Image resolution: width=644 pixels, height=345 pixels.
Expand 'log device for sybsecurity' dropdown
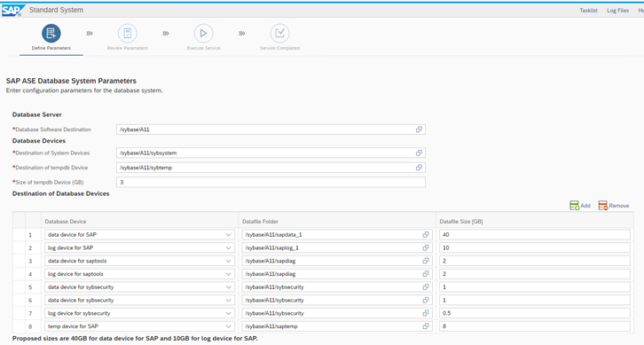(228, 313)
